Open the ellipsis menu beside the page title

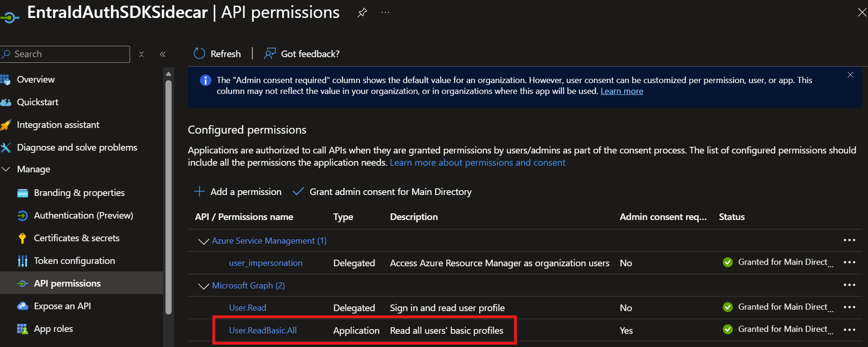point(385,12)
